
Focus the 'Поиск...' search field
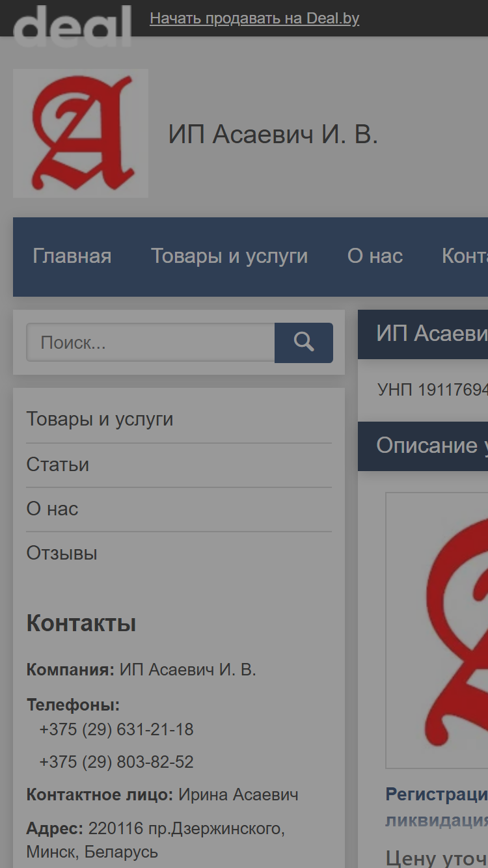point(150,342)
